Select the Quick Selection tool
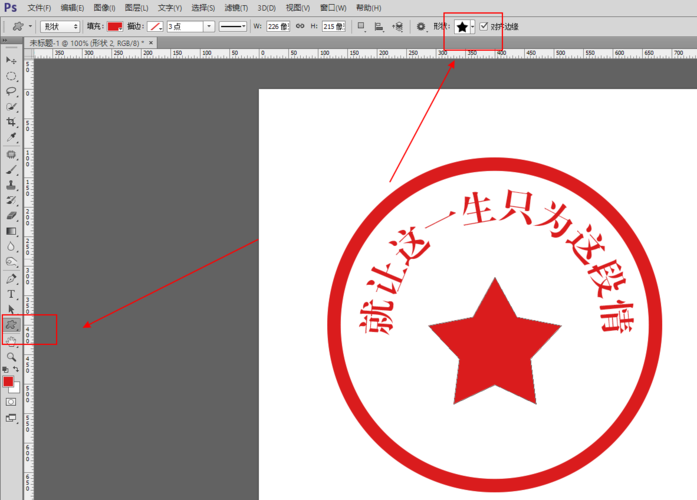This screenshot has width=697, height=500. pos(11,107)
